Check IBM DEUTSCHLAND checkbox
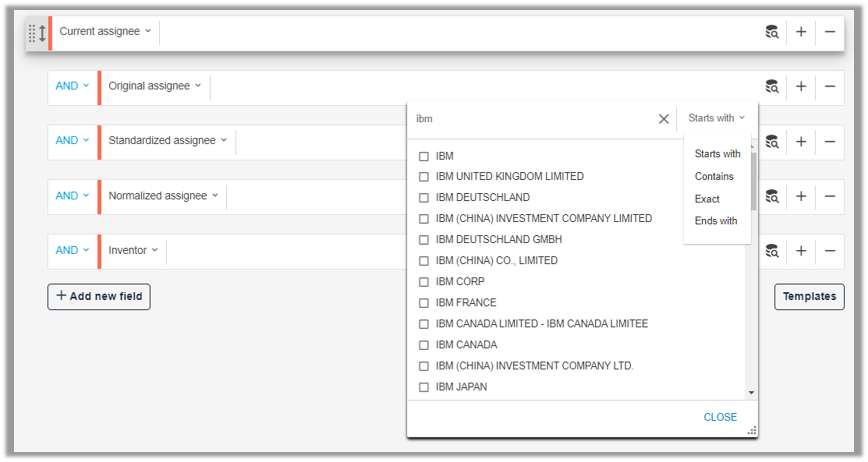Viewport: 868px width, 462px height. (424, 198)
